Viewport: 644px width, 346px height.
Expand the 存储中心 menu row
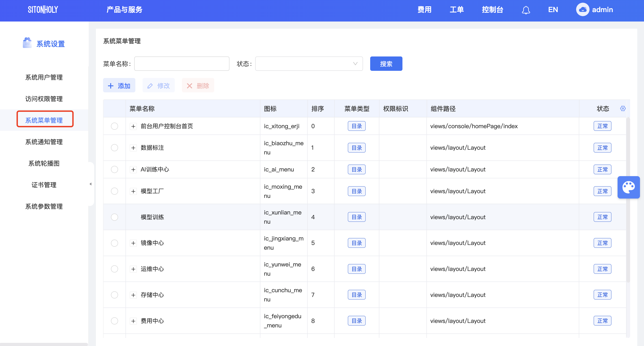pos(133,295)
